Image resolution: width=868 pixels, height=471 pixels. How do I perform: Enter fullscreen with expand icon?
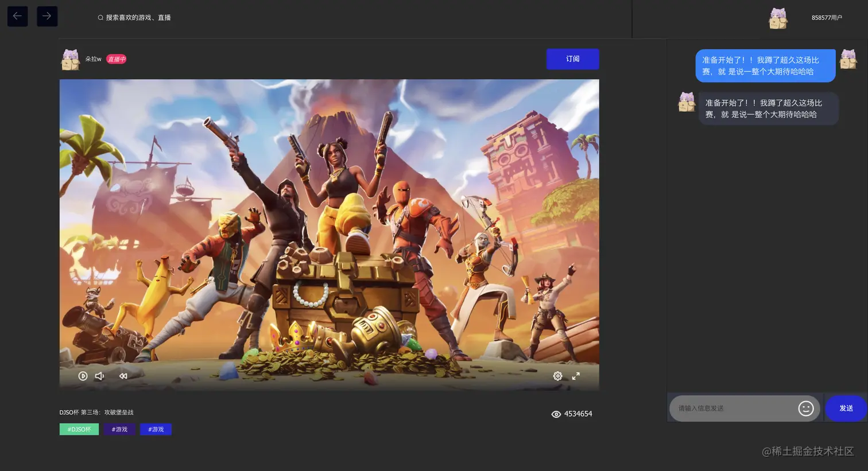(576, 376)
